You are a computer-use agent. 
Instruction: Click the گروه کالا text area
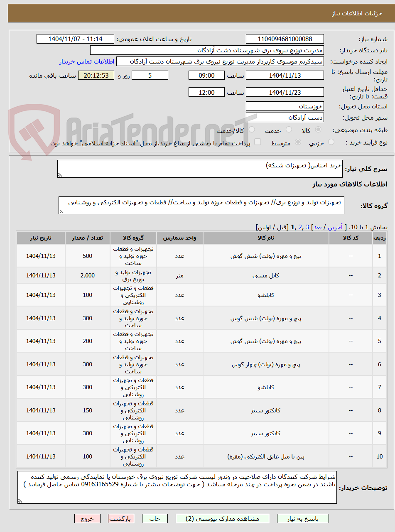pyautogui.click(x=201, y=206)
